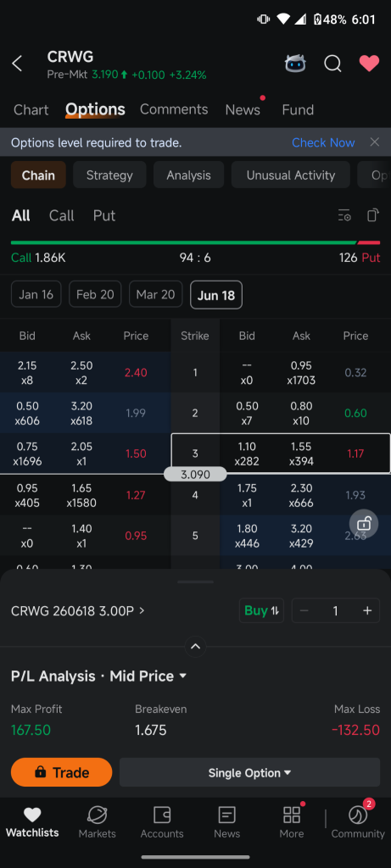
Task: Select the Put filter
Action: coord(104,215)
